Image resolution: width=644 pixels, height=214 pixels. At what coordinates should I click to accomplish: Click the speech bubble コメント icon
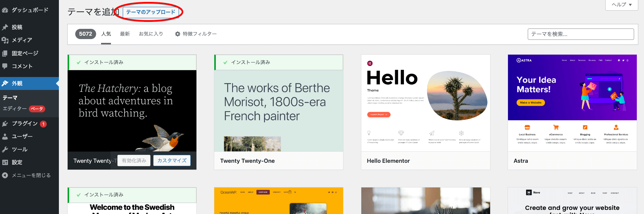(x=5, y=66)
